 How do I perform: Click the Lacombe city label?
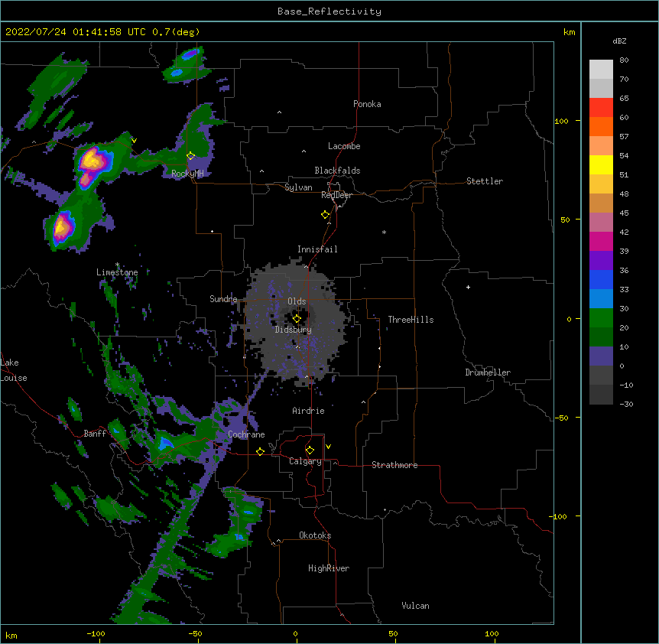tap(344, 146)
